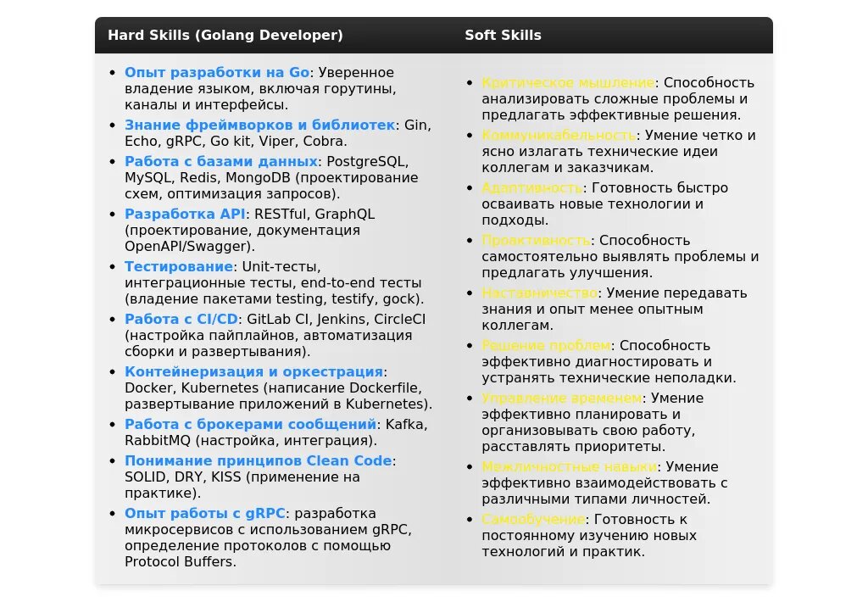Click the 'Работа с базами данных' heading
This screenshot has height=602, width=868.
221,162
